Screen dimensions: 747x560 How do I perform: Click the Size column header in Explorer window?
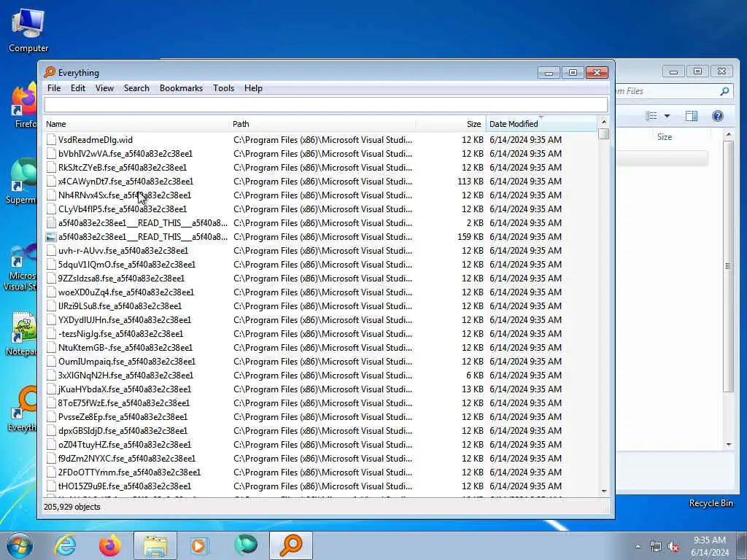coord(664,136)
